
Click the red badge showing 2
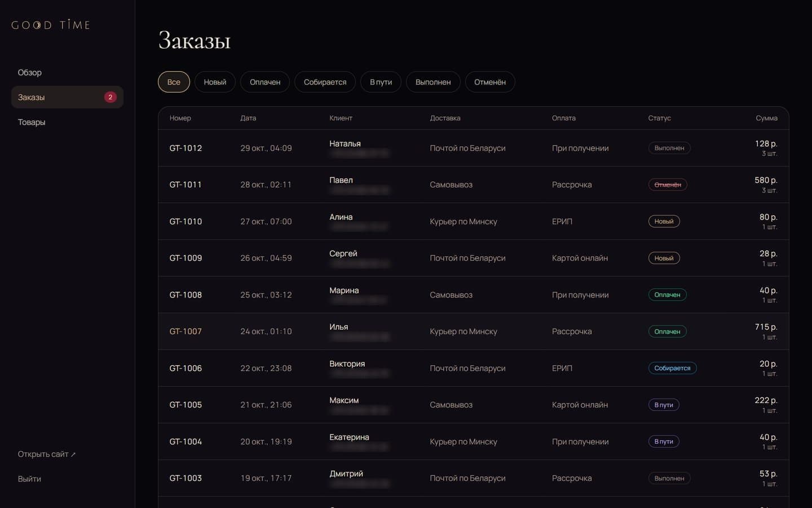click(111, 97)
